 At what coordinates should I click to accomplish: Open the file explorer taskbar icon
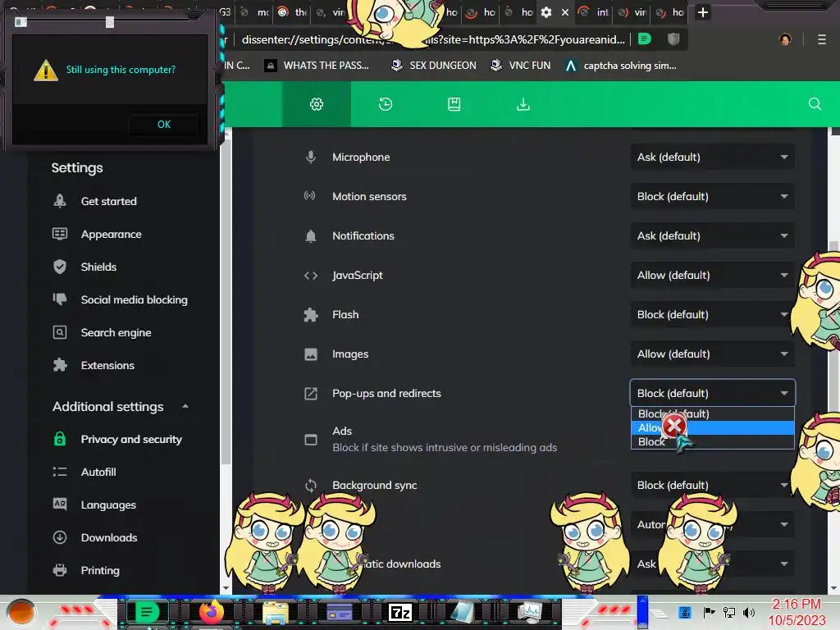(x=276, y=613)
